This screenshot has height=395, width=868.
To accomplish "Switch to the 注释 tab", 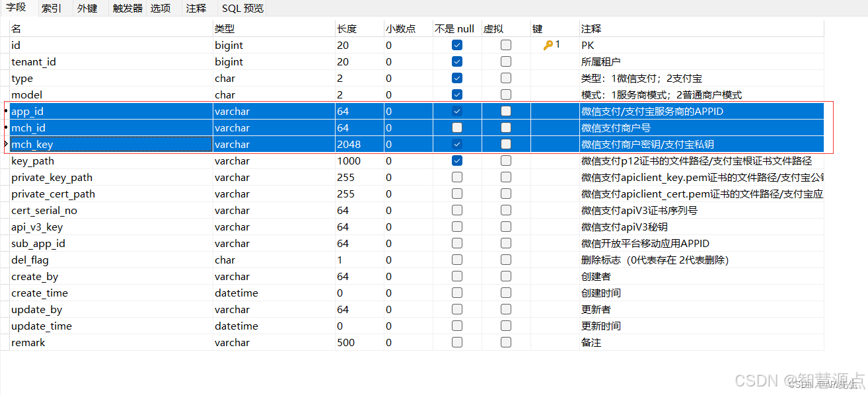I will pos(196,9).
